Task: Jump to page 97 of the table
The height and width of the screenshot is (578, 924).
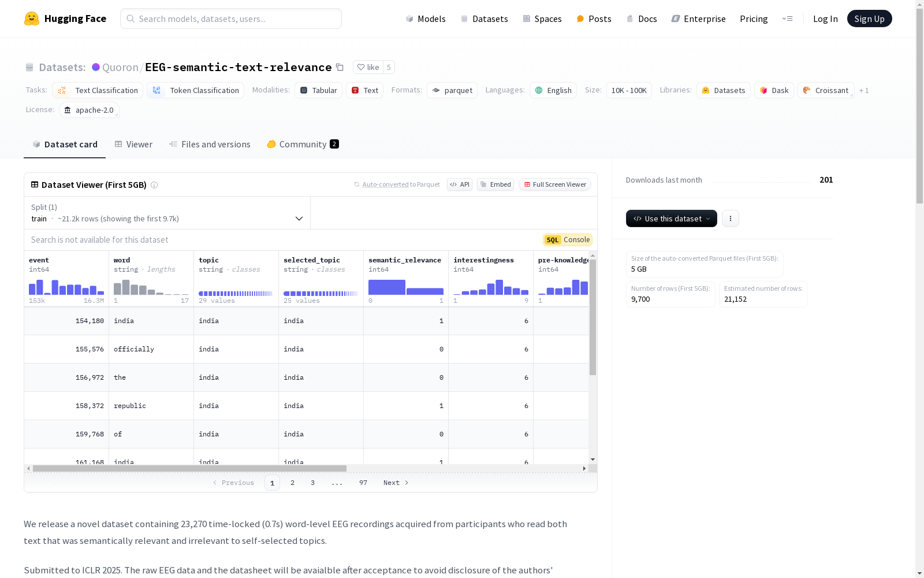Action: coord(363,483)
